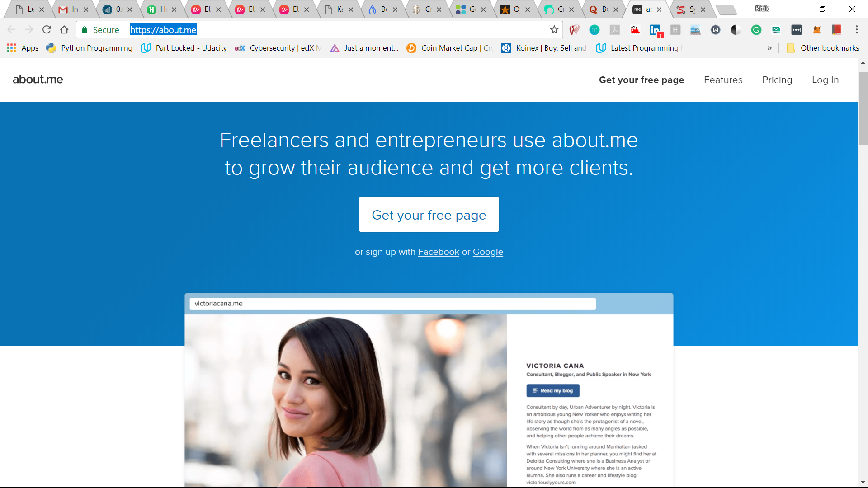Switch to the Gmail Inbox tab
The image size is (868, 488).
click(71, 9)
